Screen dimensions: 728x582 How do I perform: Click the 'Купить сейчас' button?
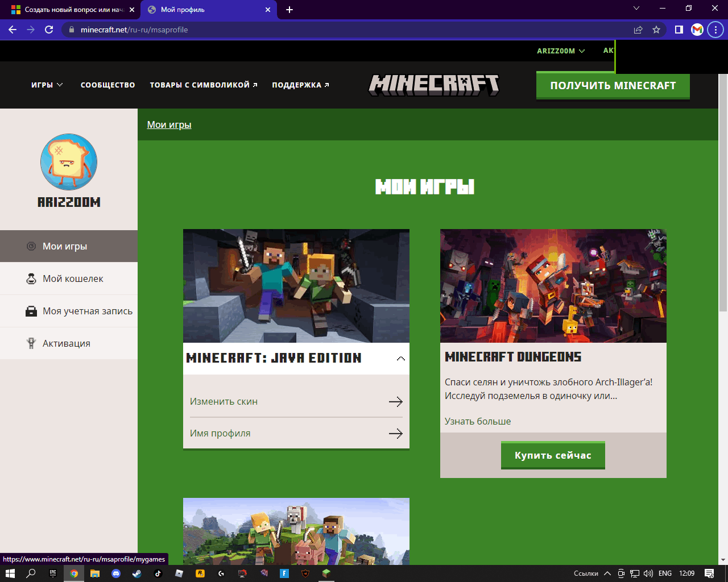coord(553,455)
